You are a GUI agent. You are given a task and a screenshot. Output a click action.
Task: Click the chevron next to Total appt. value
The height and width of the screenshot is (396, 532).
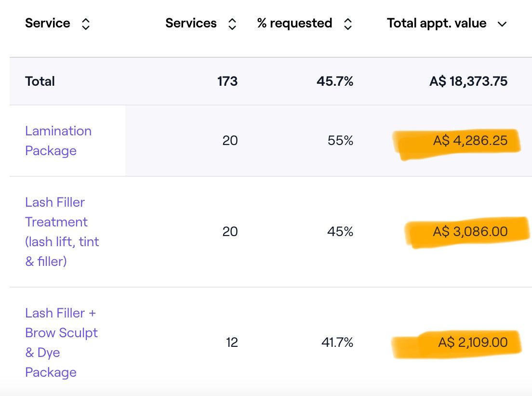click(x=502, y=24)
